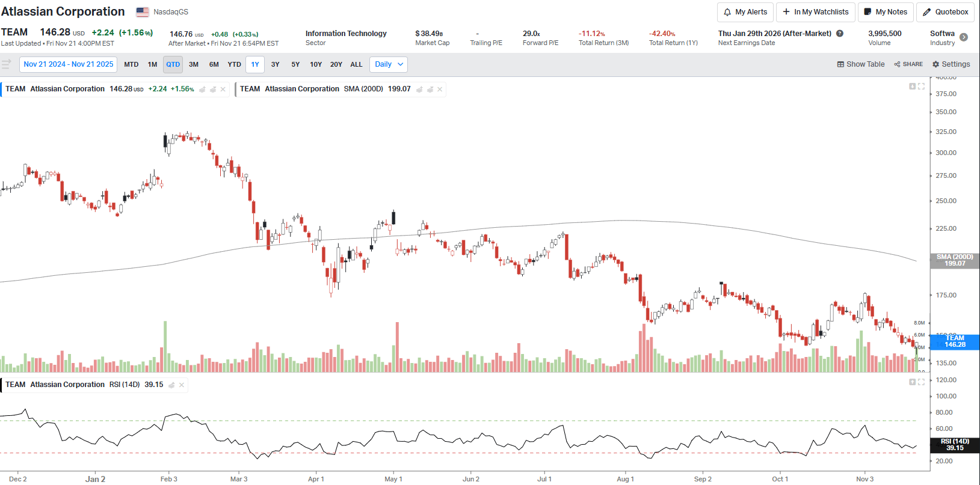980x485 pixels.
Task: Click Show Table
Action: 861,64
